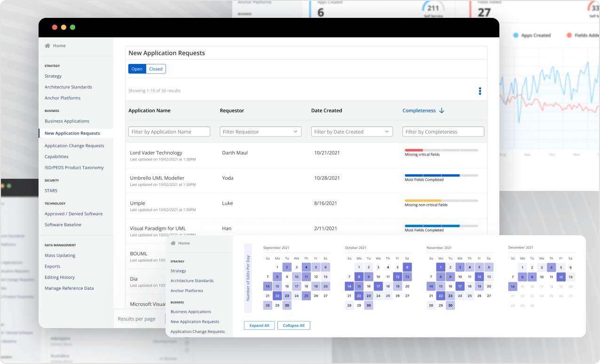This screenshot has height=364, width=600.
Task: Open the Umple request
Action: (137, 203)
